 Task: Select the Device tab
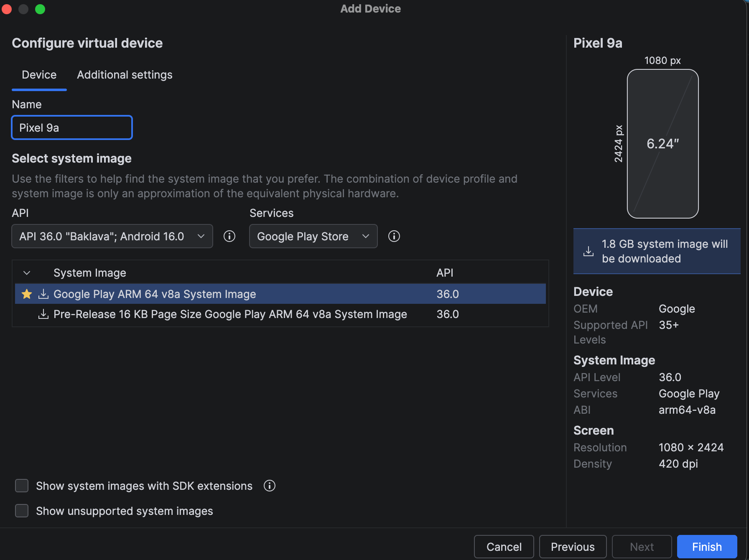39,75
